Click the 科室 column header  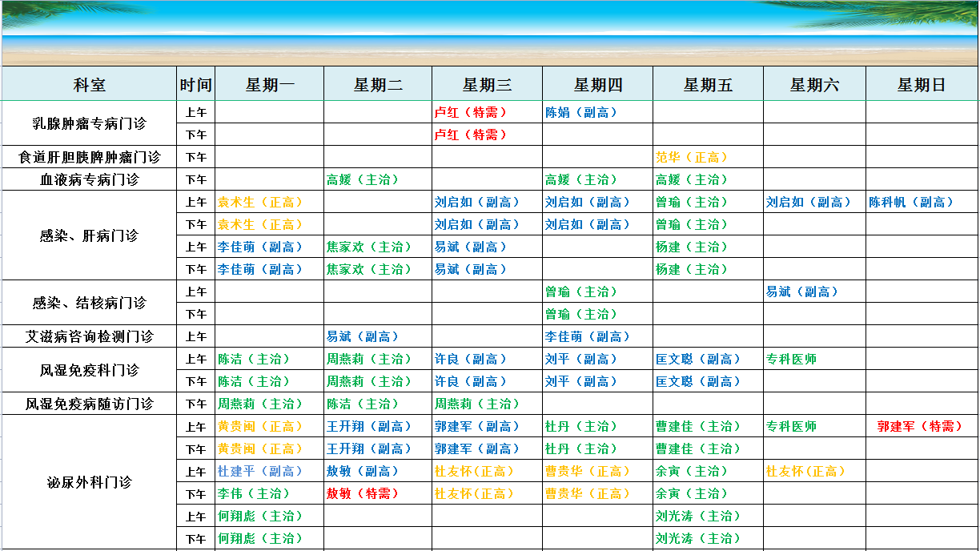click(x=89, y=84)
